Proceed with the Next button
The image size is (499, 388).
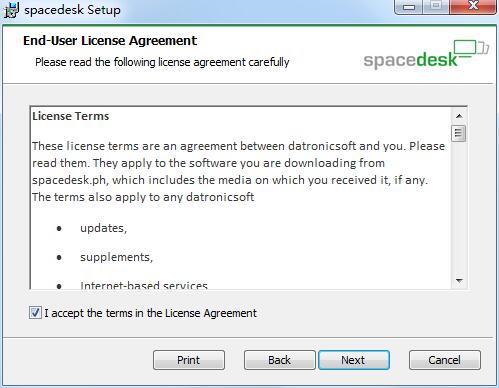(354, 360)
